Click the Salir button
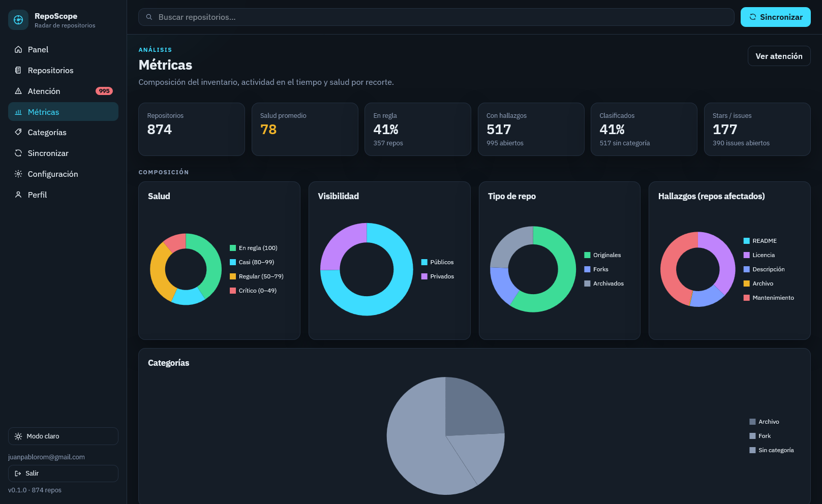822x504 pixels. point(63,474)
